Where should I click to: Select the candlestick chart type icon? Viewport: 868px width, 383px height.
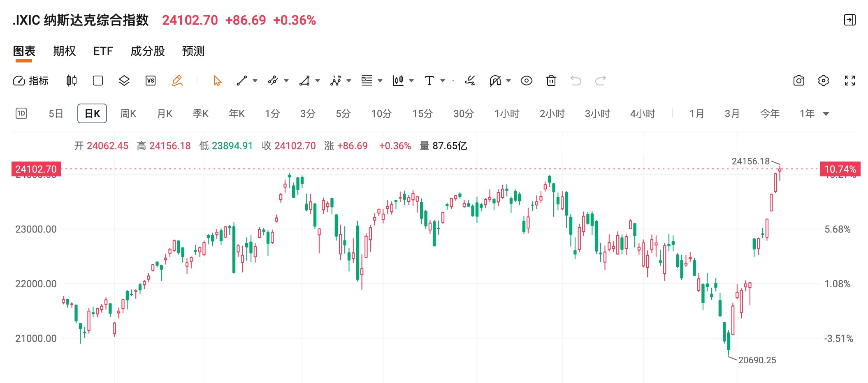72,81
